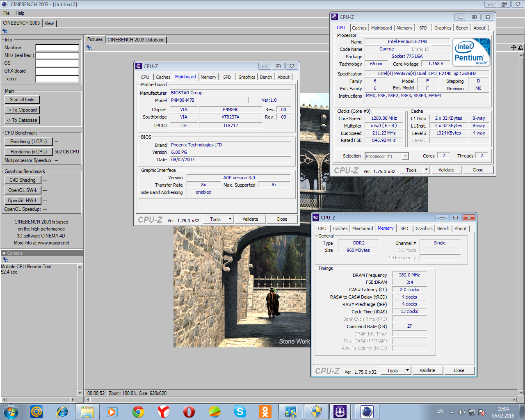Image resolution: width=525 pixels, height=420 pixels.
Task: Click into the OS input field
Action: (x=57, y=63)
